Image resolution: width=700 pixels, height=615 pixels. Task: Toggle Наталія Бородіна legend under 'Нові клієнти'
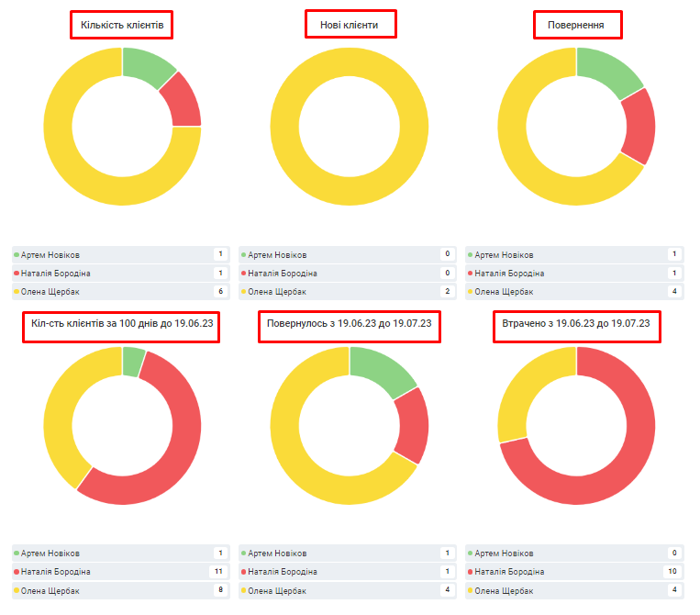click(x=278, y=274)
